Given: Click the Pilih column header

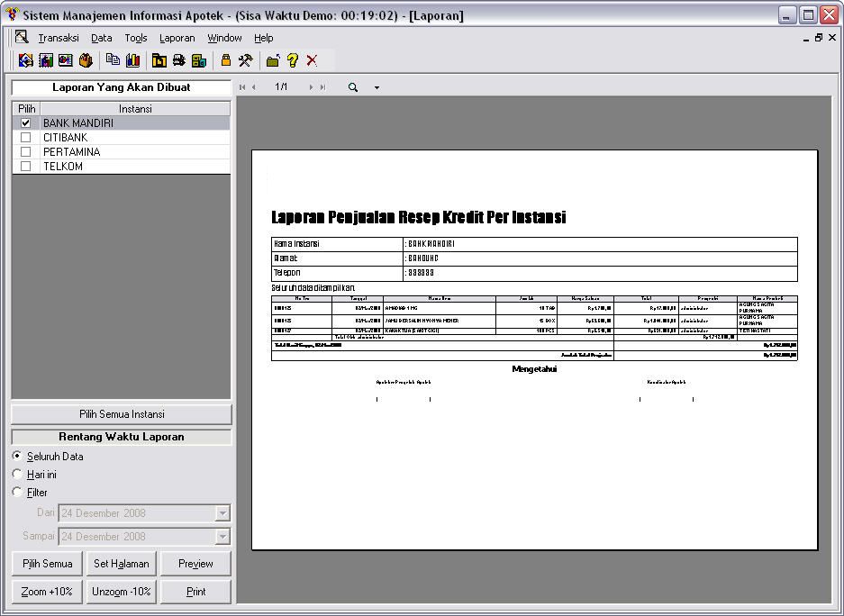Looking at the screenshot, I should pos(26,109).
